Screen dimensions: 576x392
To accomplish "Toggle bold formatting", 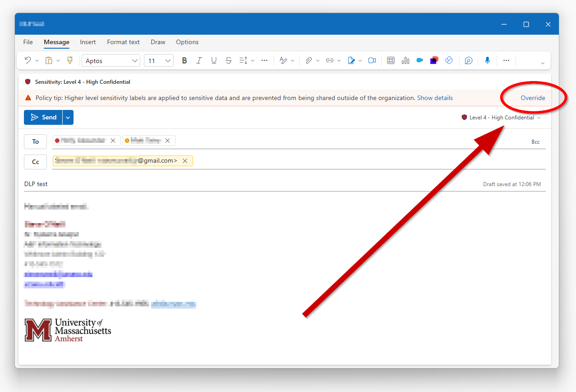I will (x=184, y=60).
